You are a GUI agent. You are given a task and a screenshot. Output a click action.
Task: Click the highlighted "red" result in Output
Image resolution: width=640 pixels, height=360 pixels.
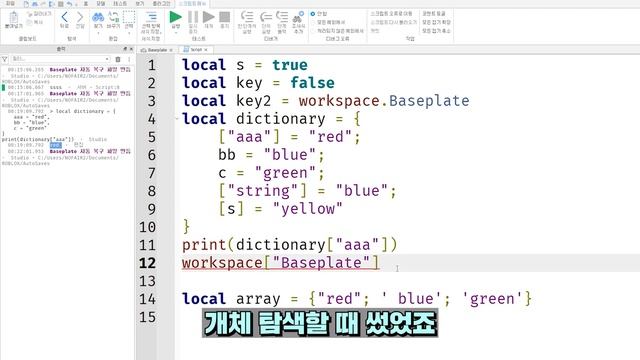point(56,145)
